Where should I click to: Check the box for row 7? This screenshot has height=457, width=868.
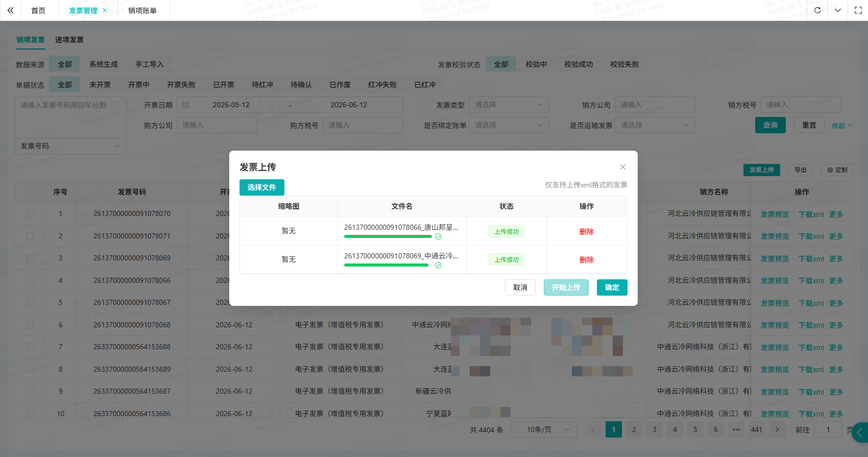pyautogui.click(x=30, y=347)
